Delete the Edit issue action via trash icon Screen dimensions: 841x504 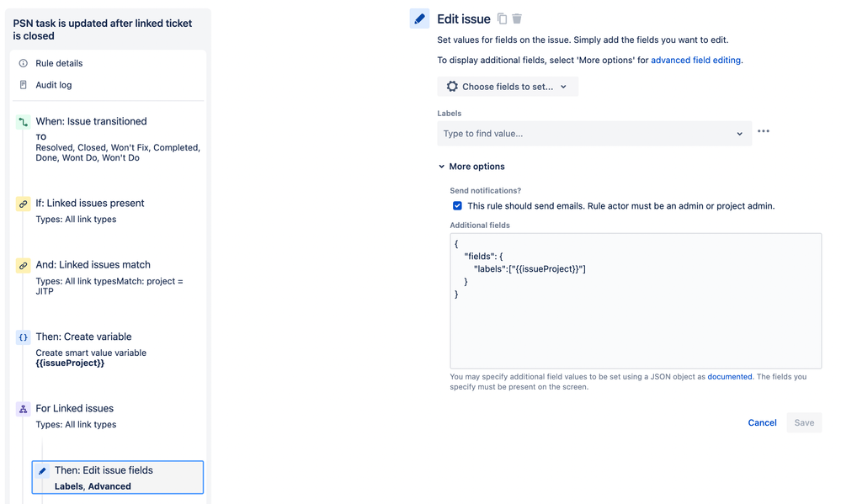point(517,18)
